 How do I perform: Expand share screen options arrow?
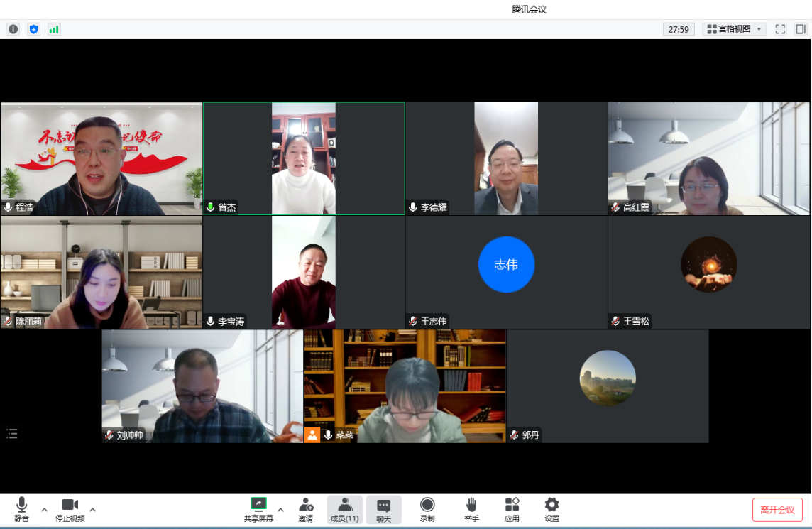click(280, 510)
